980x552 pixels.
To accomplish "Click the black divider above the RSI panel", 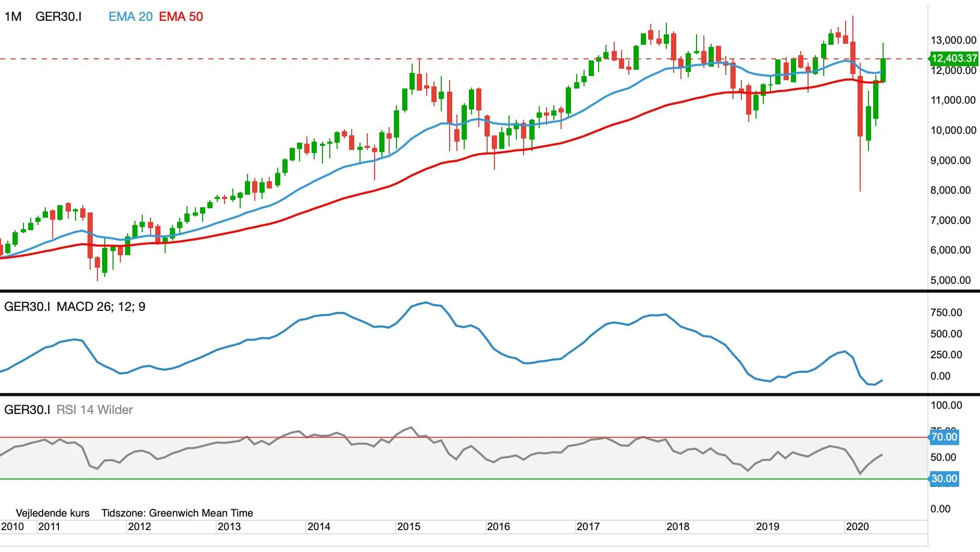I will (x=490, y=395).
